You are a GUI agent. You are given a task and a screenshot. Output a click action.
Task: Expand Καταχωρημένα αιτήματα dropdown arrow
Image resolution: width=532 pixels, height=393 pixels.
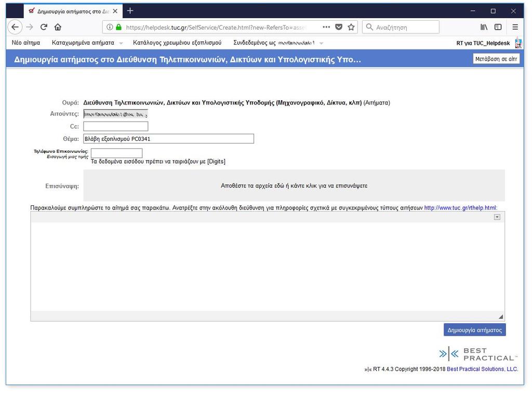coord(121,44)
